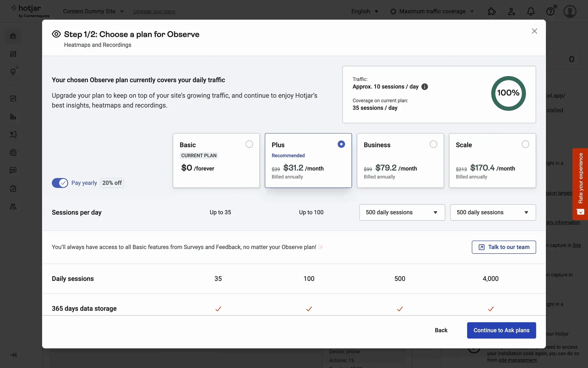Click the traffic info icon beside sessions/day
The width and height of the screenshot is (588, 368).
pos(424,87)
